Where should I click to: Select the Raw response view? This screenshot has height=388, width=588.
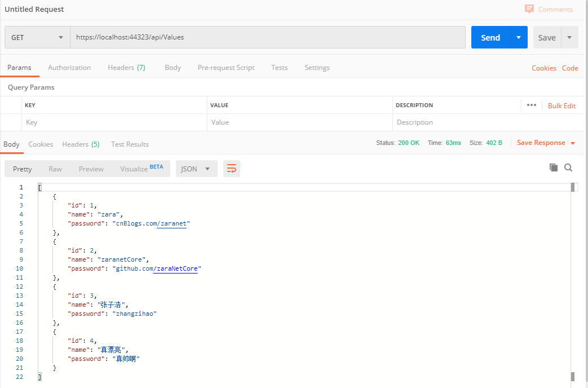[x=55, y=169]
